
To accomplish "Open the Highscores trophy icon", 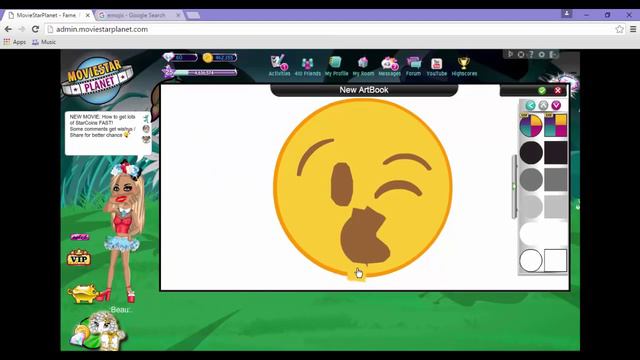I will point(464,66).
